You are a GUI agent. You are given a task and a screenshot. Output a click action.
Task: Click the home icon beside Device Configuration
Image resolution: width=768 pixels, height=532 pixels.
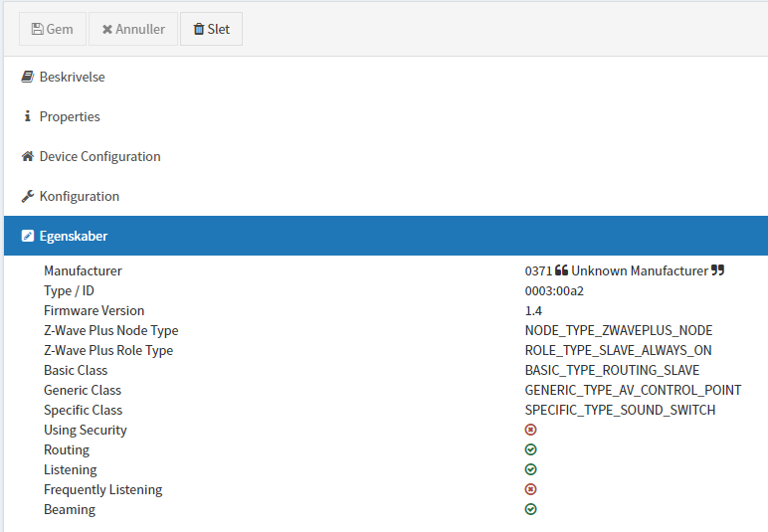point(28,156)
